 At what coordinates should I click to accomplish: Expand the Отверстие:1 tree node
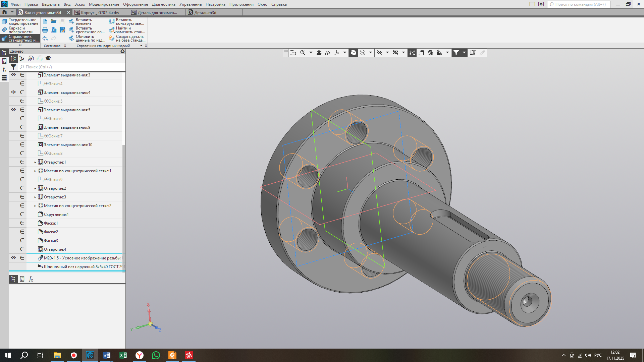[35, 162]
